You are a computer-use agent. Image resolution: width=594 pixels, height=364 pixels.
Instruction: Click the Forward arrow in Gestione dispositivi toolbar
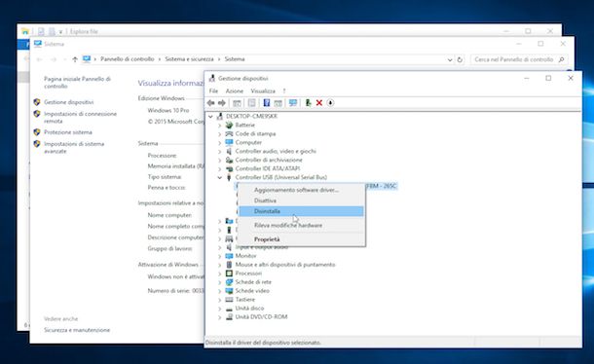point(222,103)
